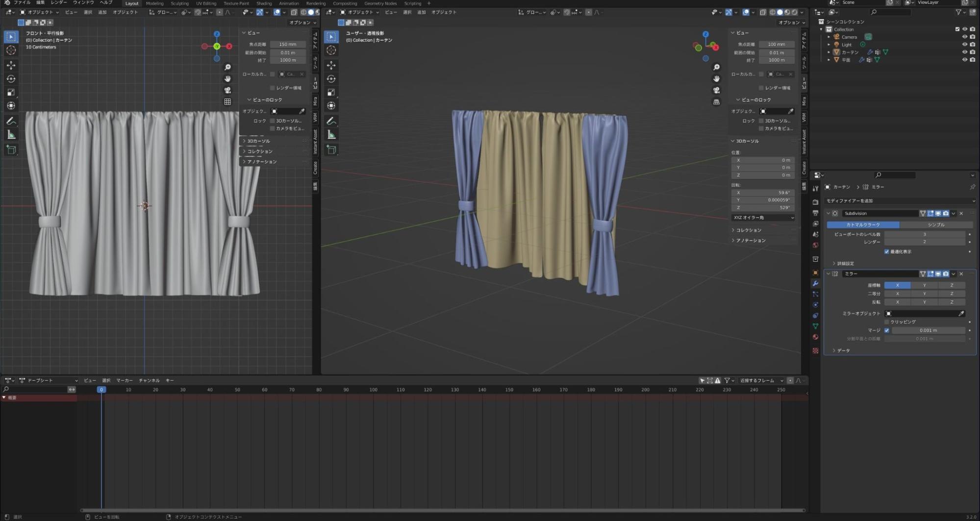Switch to the Shading workspace tab

[x=264, y=3]
